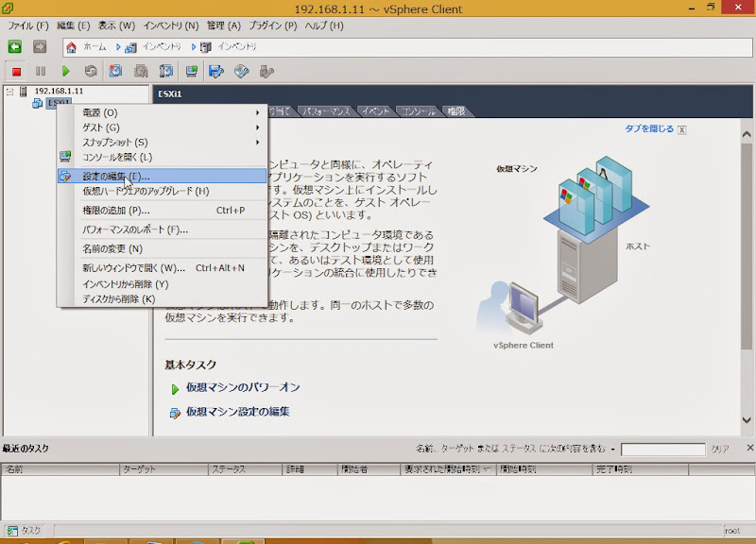Viewport: 756px width, 544px height.
Task: Click the 仮想マシン設定の編集 link
Action: [238, 412]
